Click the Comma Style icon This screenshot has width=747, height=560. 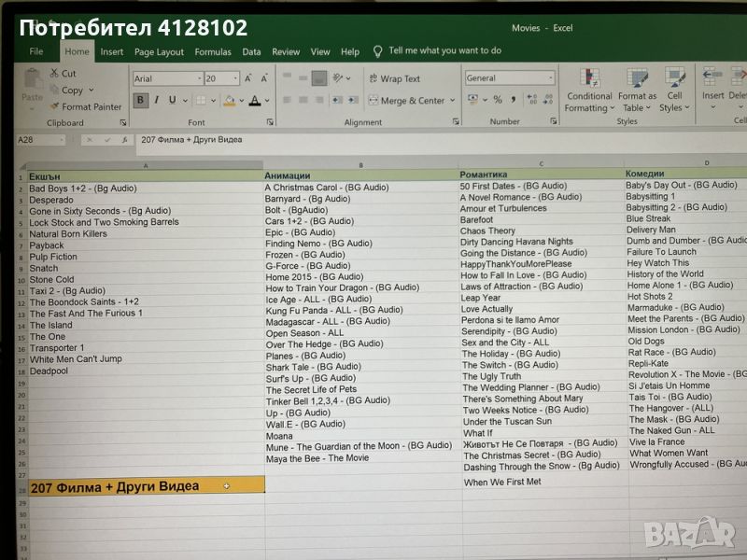(512, 100)
